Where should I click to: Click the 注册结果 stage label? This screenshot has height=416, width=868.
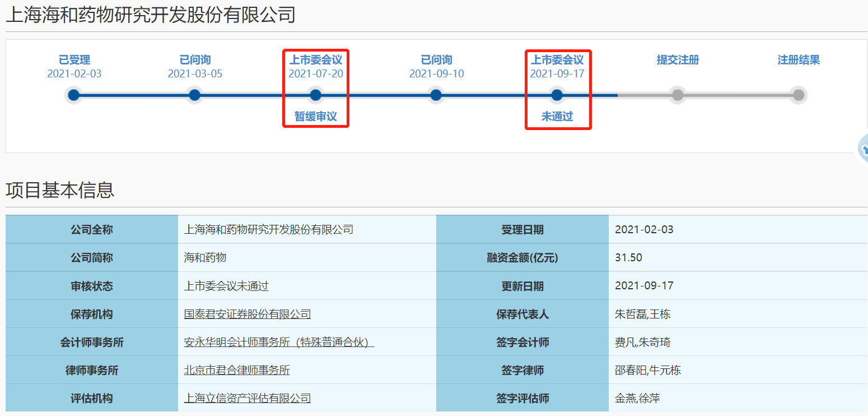pyautogui.click(x=799, y=60)
